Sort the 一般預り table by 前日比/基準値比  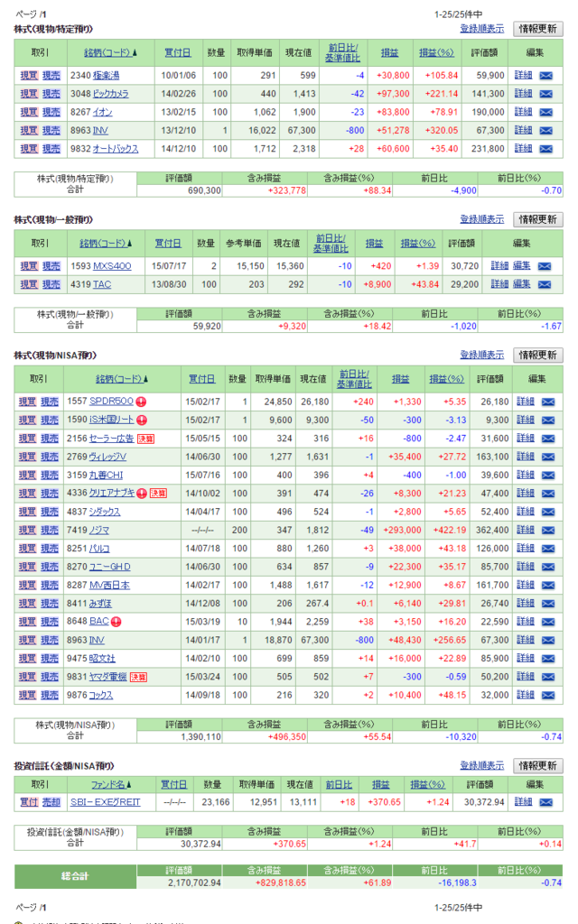point(330,243)
